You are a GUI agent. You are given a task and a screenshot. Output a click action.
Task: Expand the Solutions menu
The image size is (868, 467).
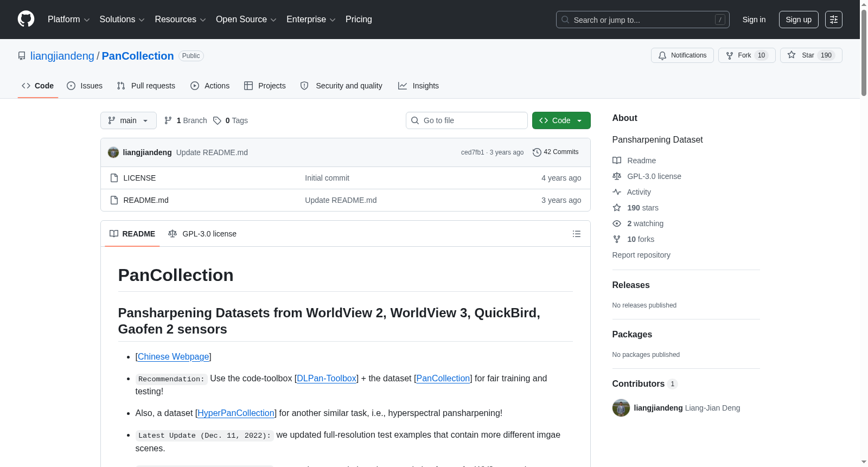122,20
